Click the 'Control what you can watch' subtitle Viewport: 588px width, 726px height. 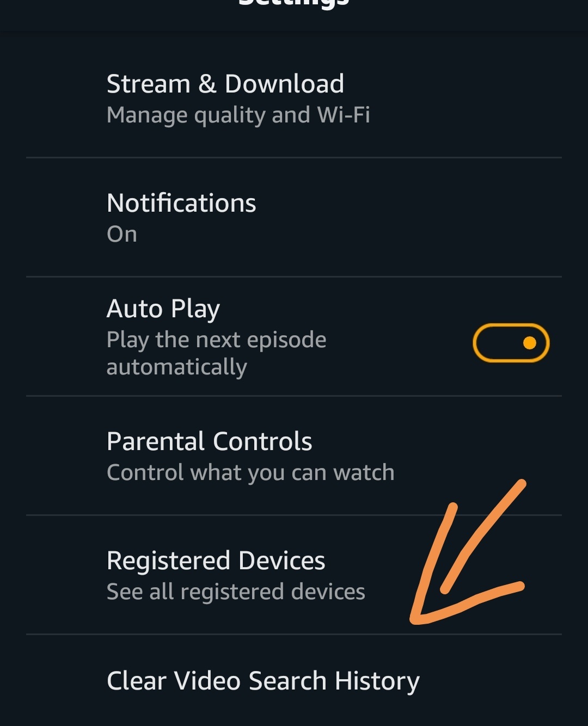coord(250,473)
